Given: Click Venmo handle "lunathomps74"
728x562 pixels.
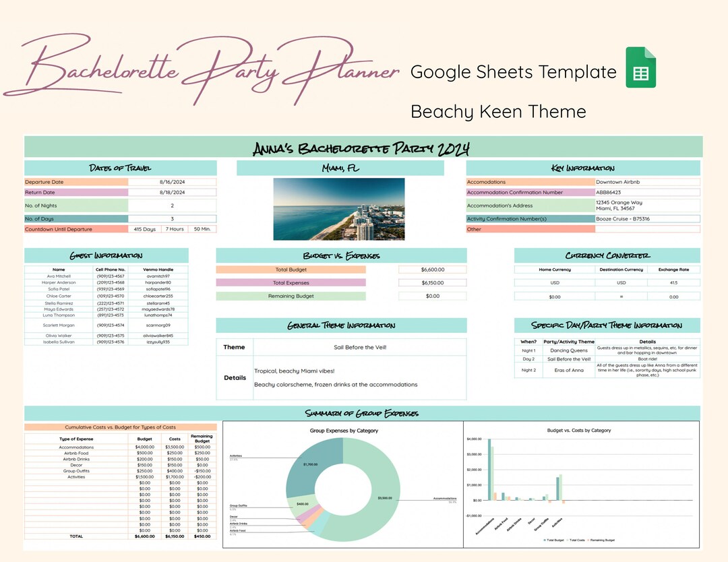Looking at the screenshot, I should tap(158, 315).
